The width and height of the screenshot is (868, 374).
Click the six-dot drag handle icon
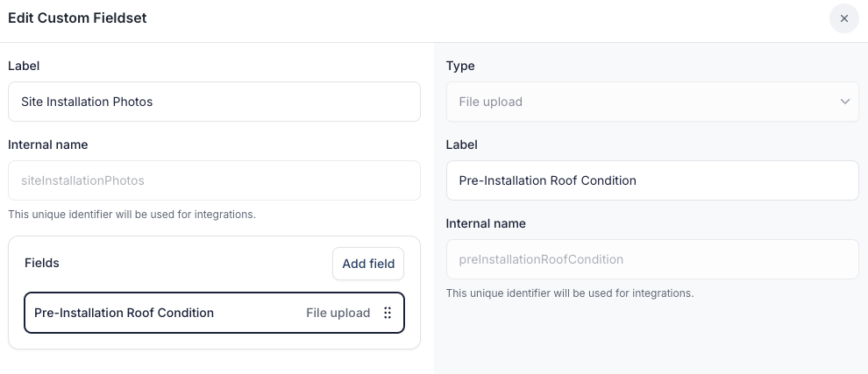(x=388, y=313)
